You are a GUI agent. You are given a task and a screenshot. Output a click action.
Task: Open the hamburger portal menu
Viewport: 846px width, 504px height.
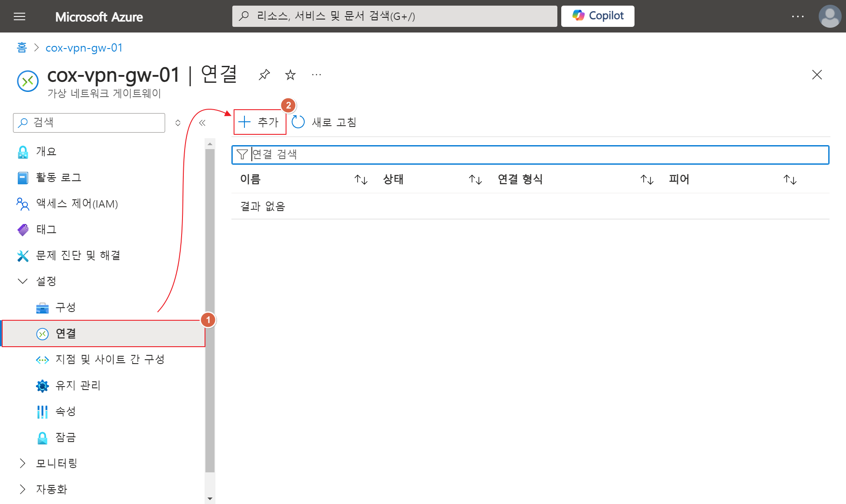20,16
